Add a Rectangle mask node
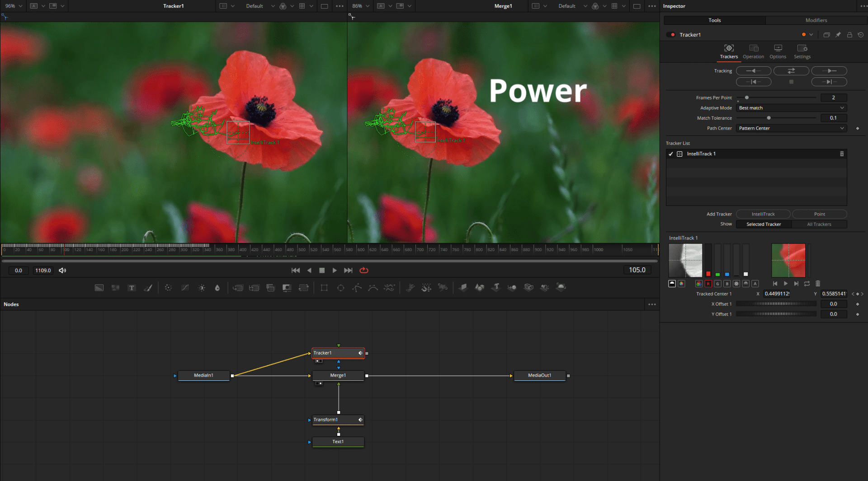 (x=324, y=288)
